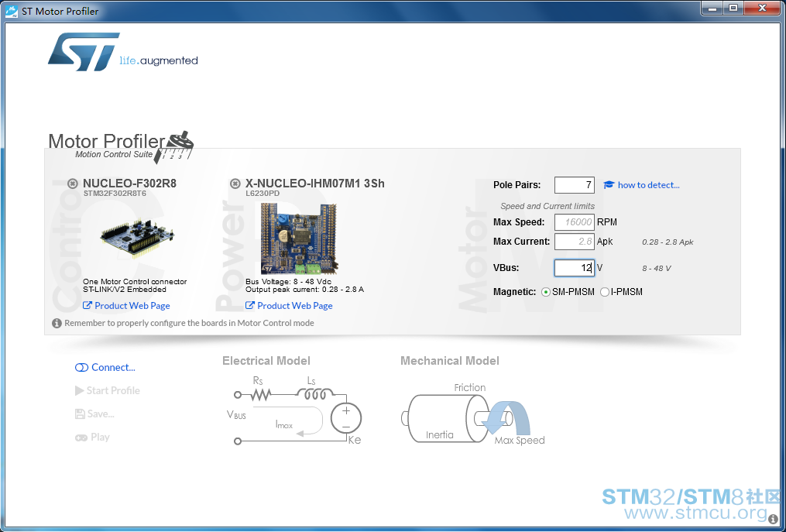Click the NUCLEO-F302R8 board image
The image size is (786, 532).
tap(137, 239)
